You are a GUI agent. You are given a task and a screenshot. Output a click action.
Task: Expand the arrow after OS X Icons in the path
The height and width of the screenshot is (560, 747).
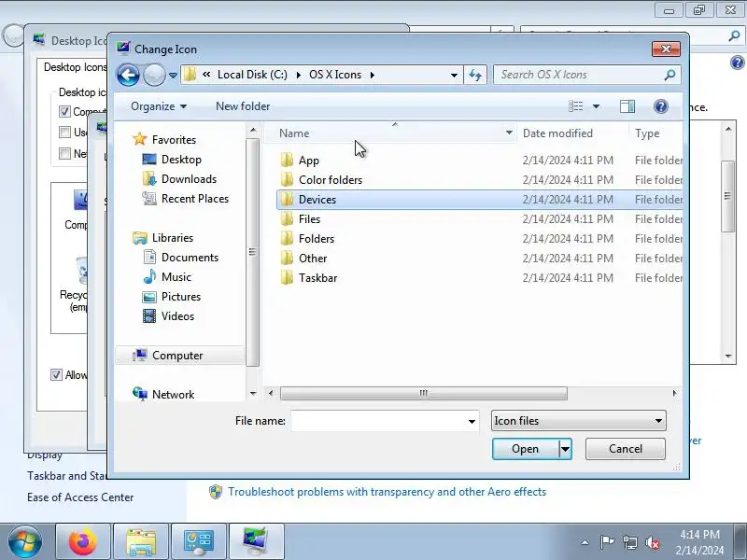(x=372, y=75)
